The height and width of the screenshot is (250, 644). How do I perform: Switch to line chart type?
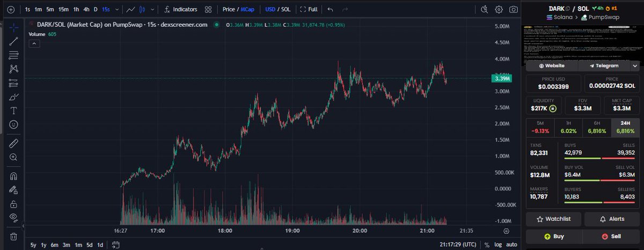[x=130, y=9]
